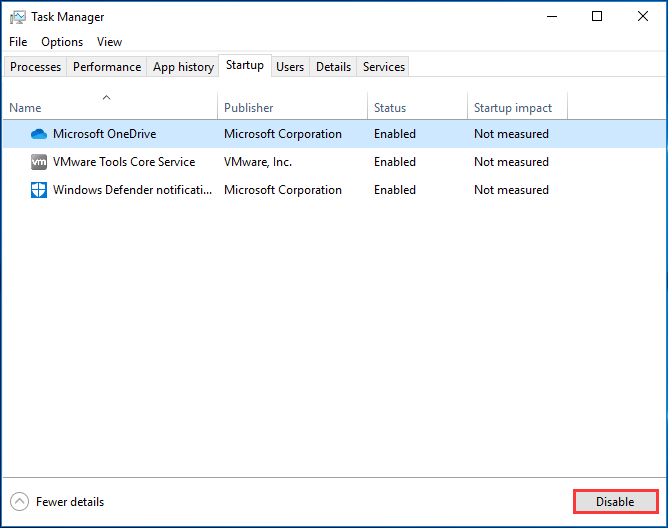Collapse view with Fewer details arrow
The image size is (668, 528).
tap(19, 502)
